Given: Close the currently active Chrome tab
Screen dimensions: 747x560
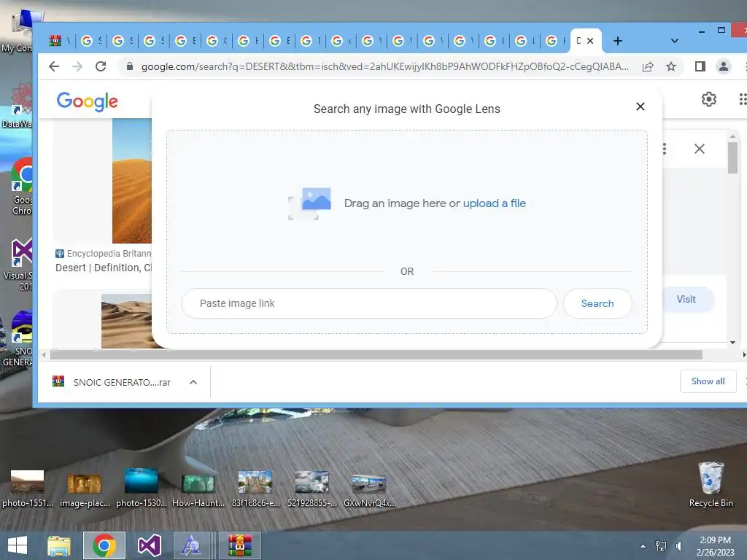Looking at the screenshot, I should click(x=590, y=41).
